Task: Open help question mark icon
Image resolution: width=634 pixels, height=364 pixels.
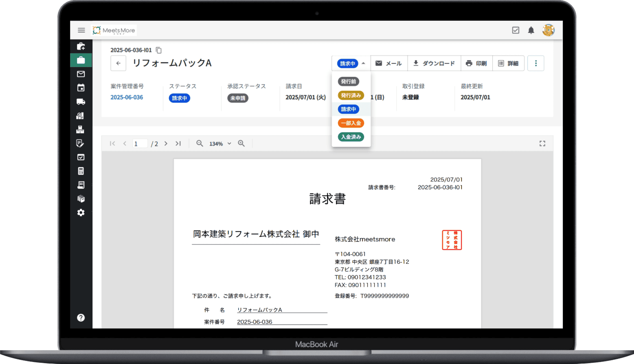Action: 81,318
